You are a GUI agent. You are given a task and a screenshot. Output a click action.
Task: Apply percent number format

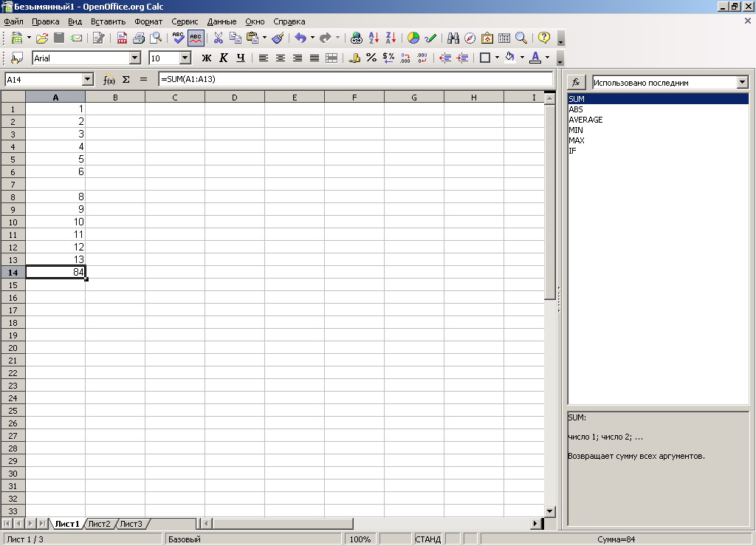(x=371, y=58)
